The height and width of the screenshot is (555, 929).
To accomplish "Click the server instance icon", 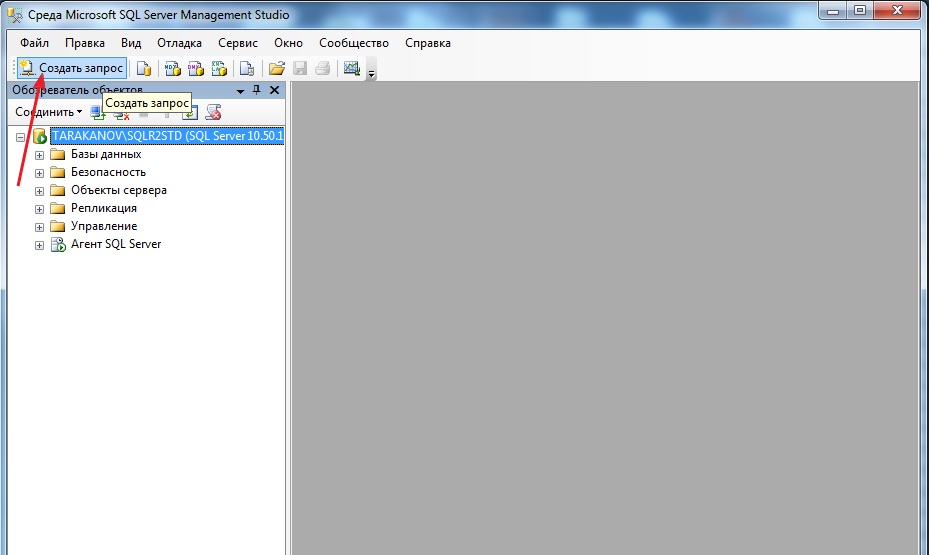I will pos(40,136).
